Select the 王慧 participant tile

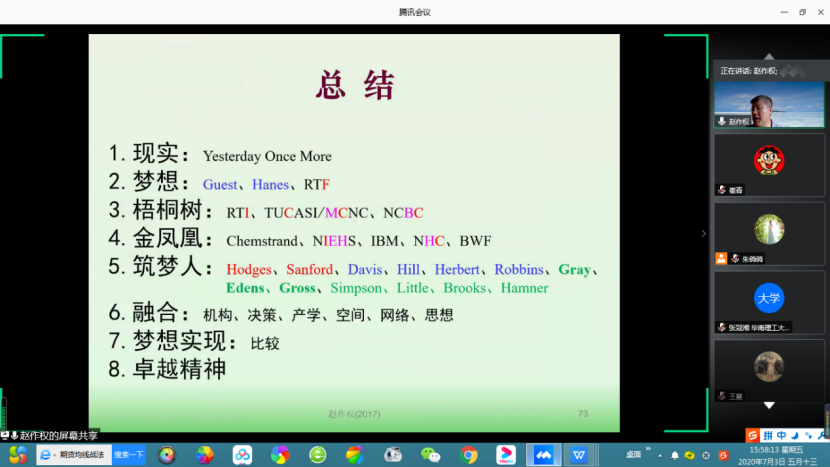769,371
